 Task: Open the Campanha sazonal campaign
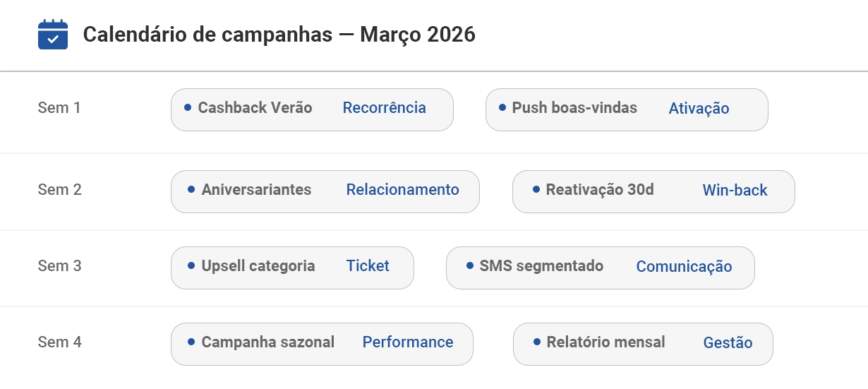click(x=268, y=342)
